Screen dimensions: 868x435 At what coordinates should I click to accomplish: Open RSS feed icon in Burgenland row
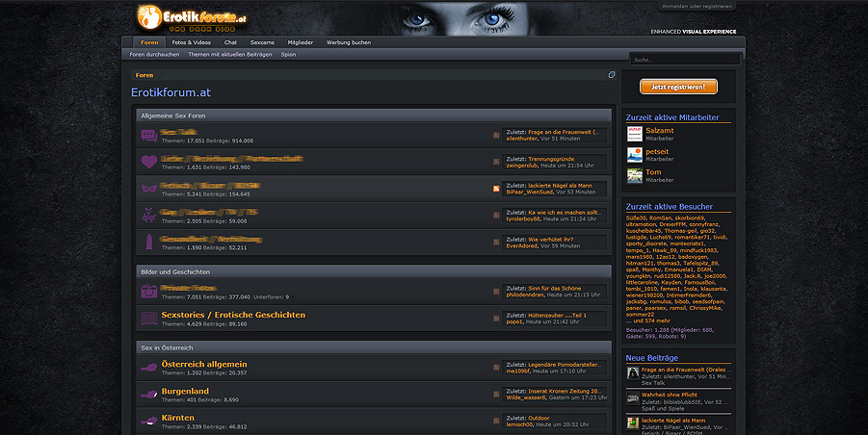point(496,394)
